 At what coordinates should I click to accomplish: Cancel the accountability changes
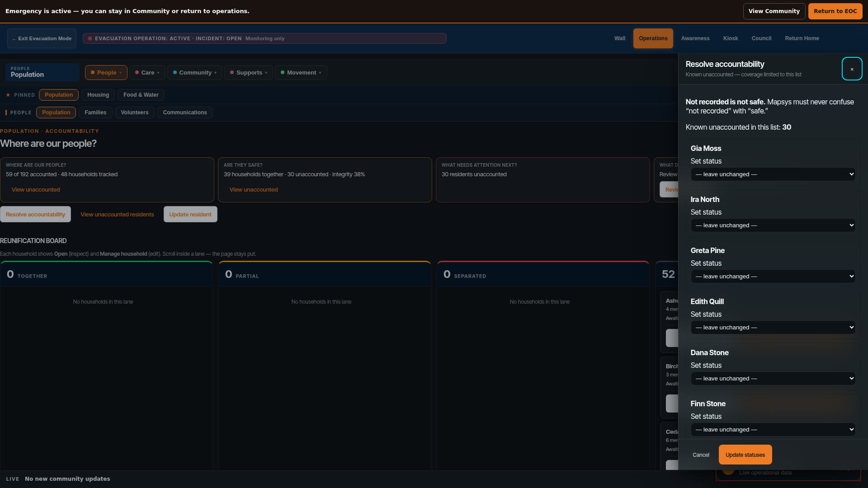pos(701,455)
